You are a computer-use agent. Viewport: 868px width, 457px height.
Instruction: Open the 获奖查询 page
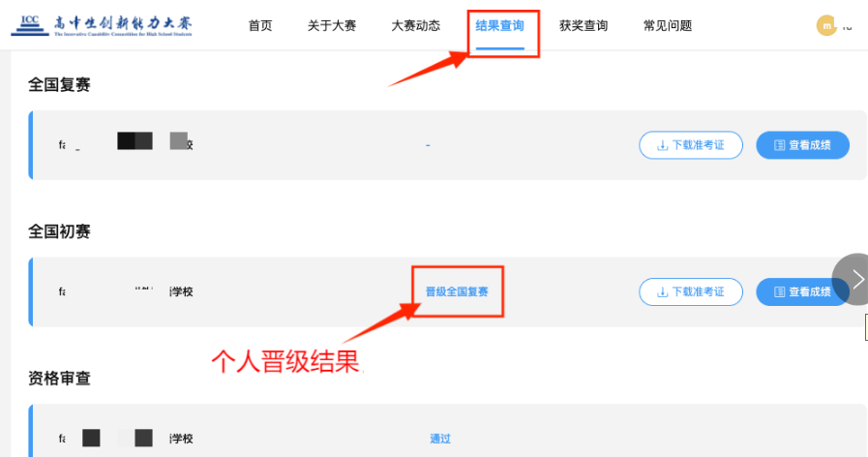pos(584,25)
